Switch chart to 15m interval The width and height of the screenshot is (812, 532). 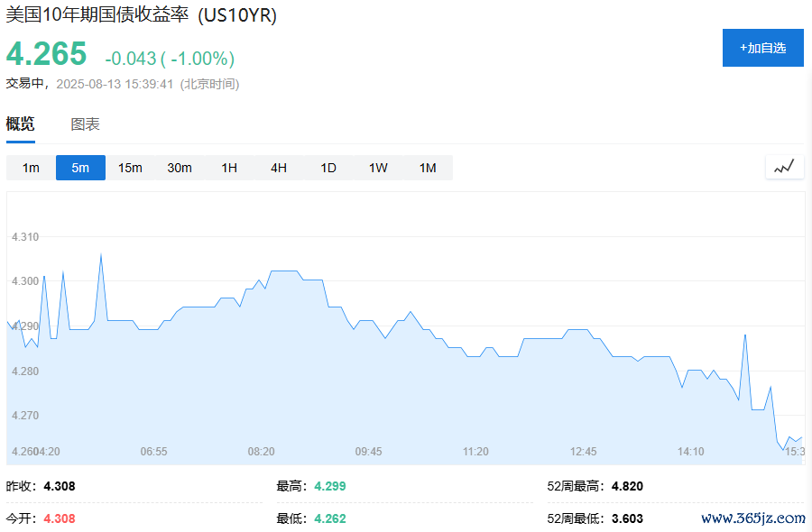tap(130, 168)
